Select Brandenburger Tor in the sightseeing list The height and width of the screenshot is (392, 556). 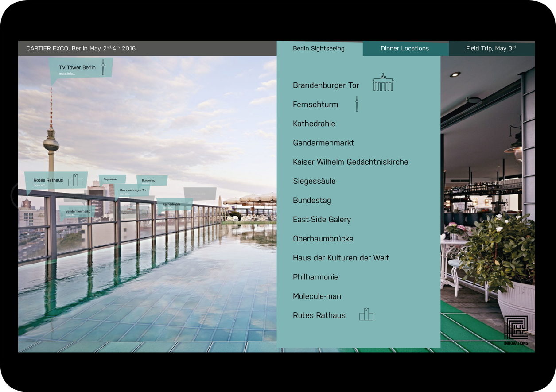point(326,85)
